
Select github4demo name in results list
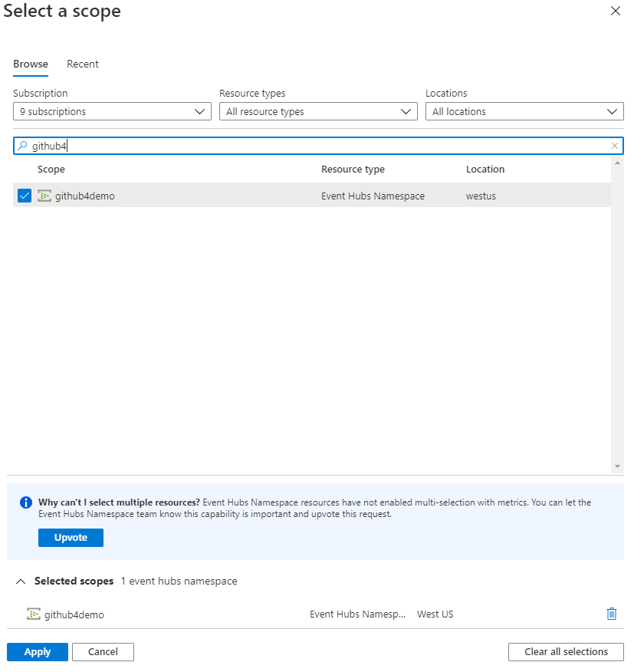pos(85,196)
